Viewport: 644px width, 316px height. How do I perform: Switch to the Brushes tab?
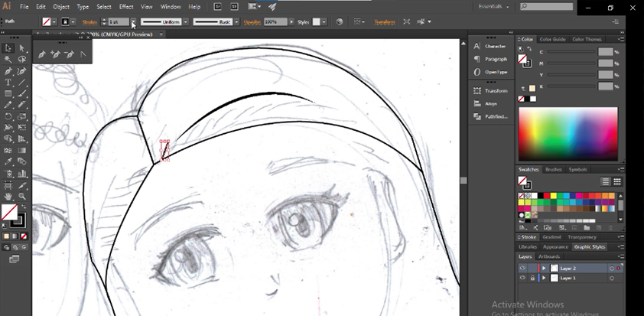553,169
